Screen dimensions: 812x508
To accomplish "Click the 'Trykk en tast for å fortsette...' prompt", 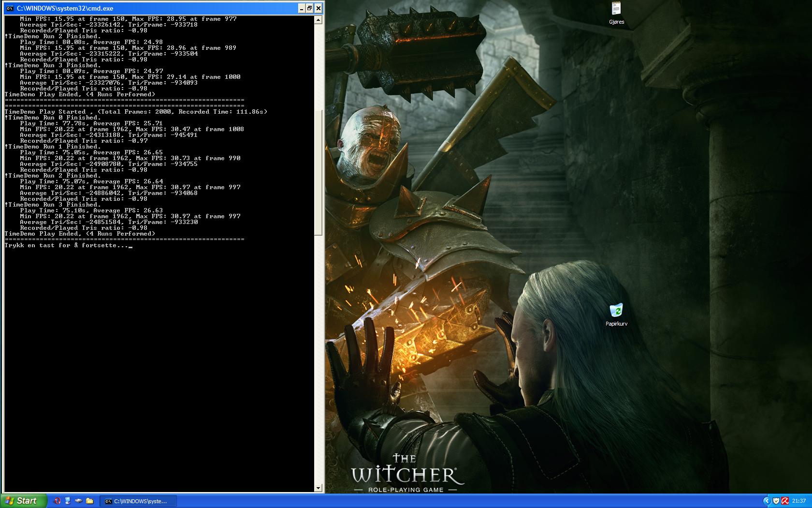I will pos(67,245).
